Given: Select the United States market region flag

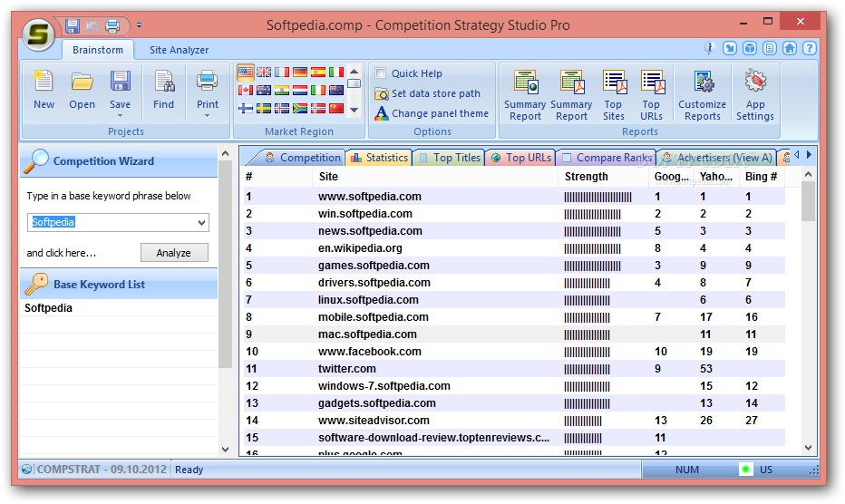Looking at the screenshot, I should [x=245, y=73].
